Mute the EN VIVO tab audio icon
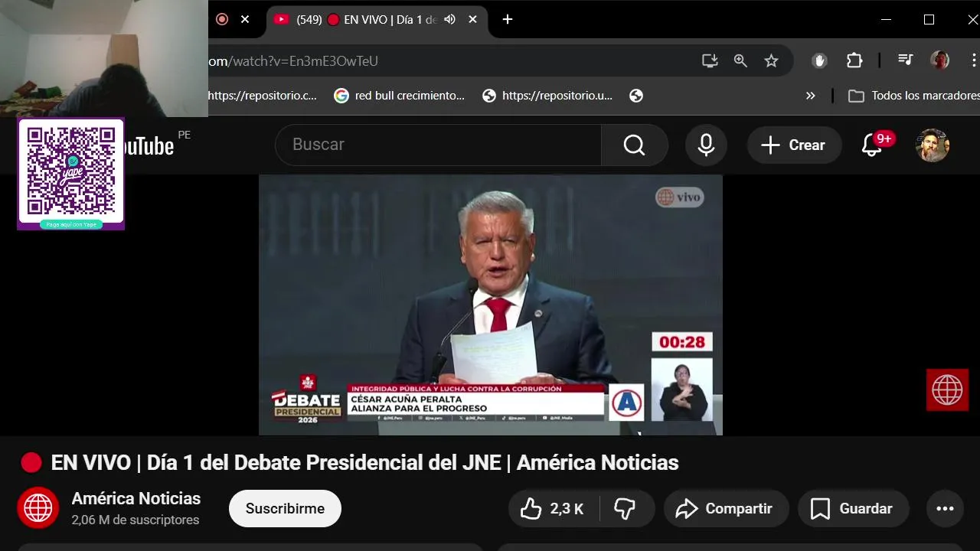The image size is (980, 551). click(x=449, y=20)
